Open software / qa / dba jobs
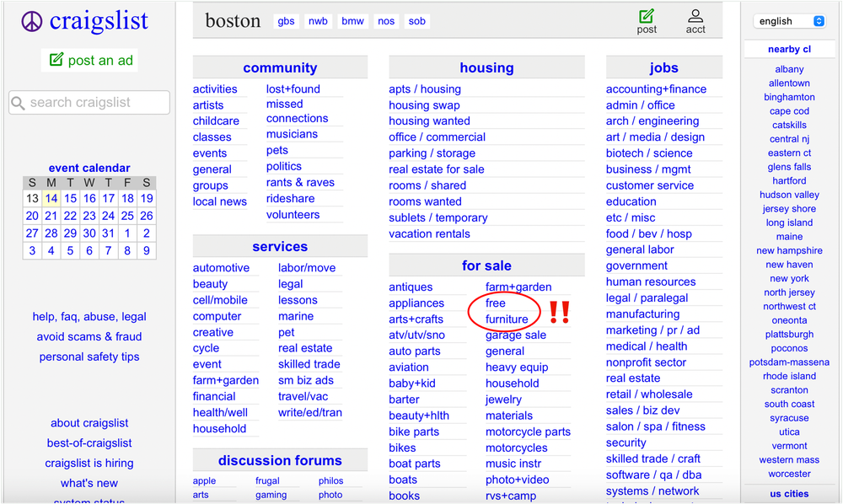843x504 pixels. point(654,475)
